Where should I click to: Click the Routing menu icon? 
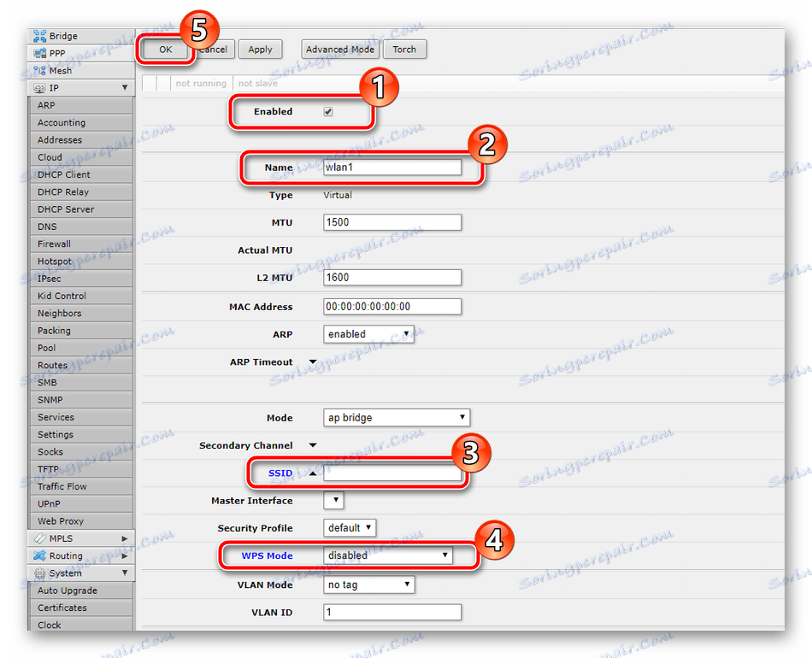tap(40, 555)
